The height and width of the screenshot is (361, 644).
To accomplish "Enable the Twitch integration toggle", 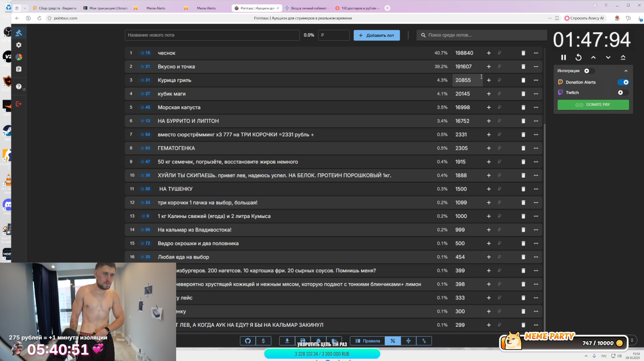I will coord(623,92).
